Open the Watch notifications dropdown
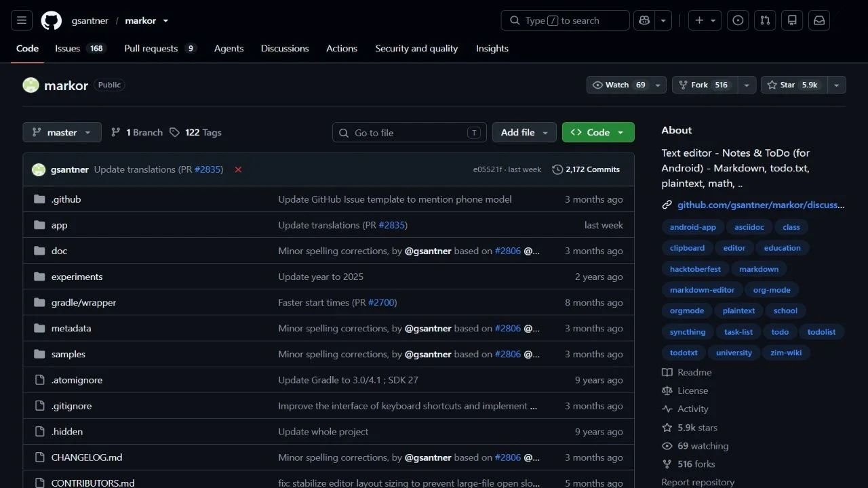 (626, 85)
